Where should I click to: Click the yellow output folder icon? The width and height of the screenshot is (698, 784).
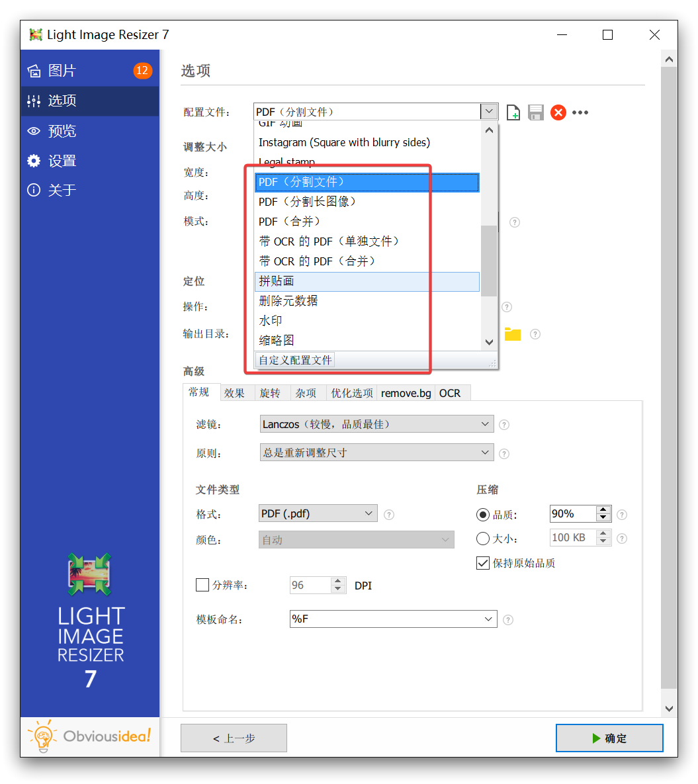tap(513, 334)
